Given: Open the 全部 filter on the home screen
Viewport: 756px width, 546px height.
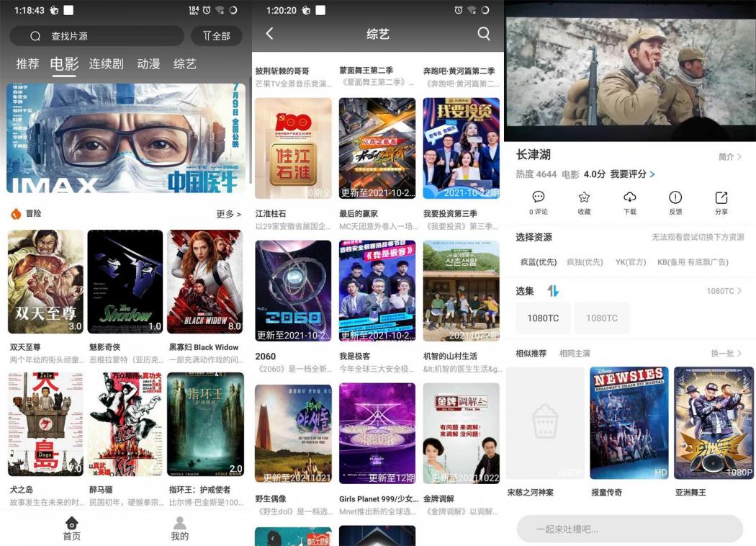Looking at the screenshot, I should [217, 35].
